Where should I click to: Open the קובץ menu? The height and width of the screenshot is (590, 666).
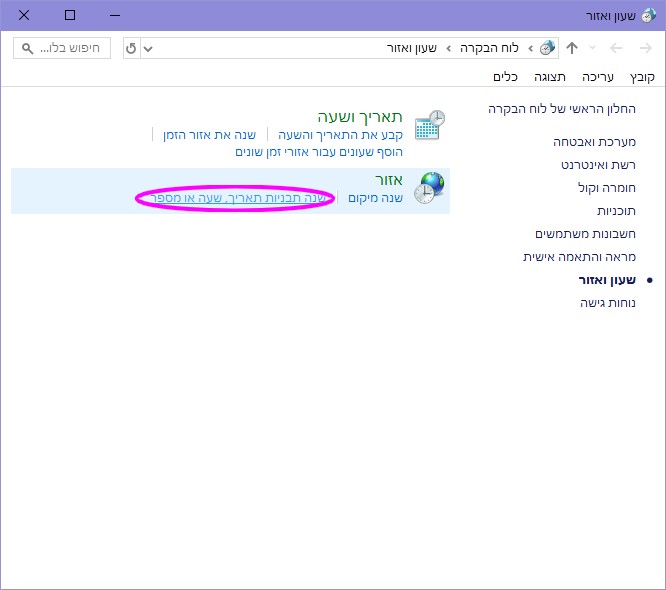point(642,77)
